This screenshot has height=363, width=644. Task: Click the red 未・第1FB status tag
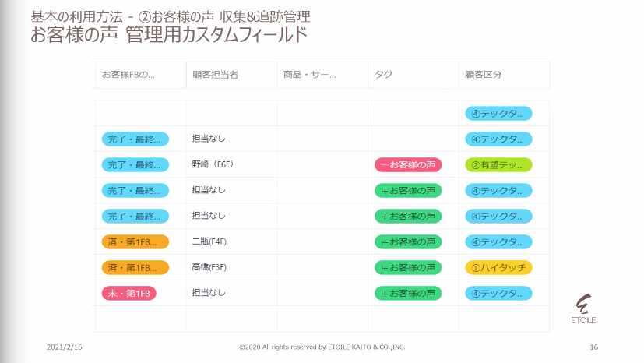129,294
